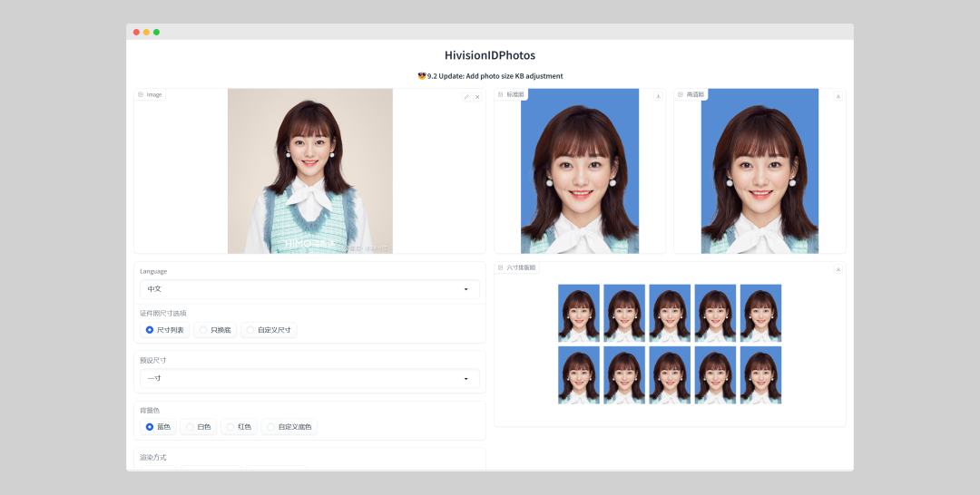Image resolution: width=980 pixels, height=495 pixels.
Task: Download the 标准照 standard photo
Action: (x=658, y=96)
